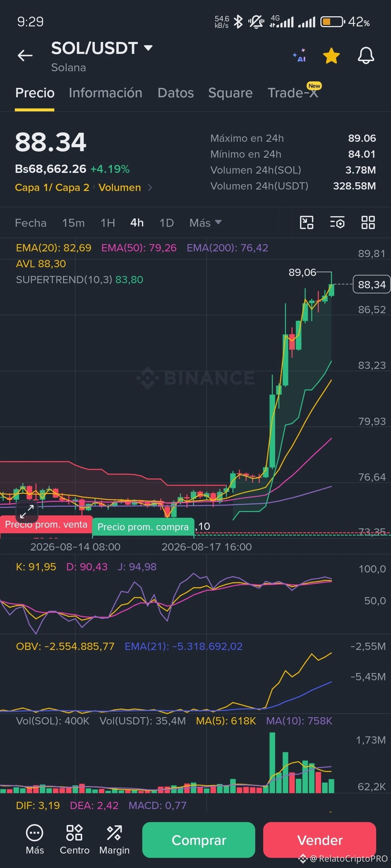This screenshot has height=868, width=391.
Task: Tap the +4.19% change value
Action: (x=110, y=169)
